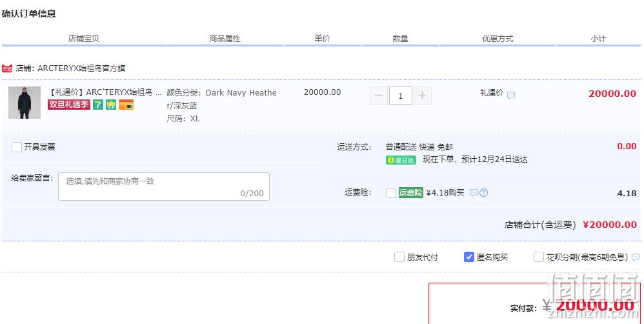Click the 给卖家留言 message text box
The image size is (644, 324).
click(x=164, y=187)
